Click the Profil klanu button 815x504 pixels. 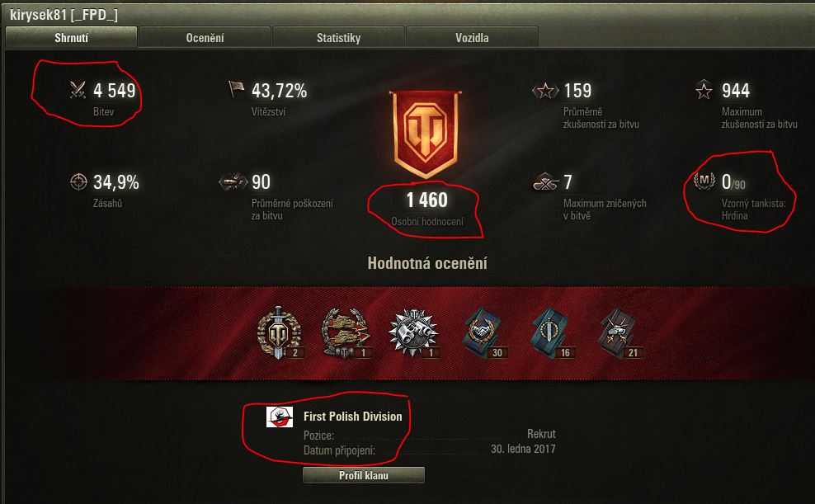(363, 475)
